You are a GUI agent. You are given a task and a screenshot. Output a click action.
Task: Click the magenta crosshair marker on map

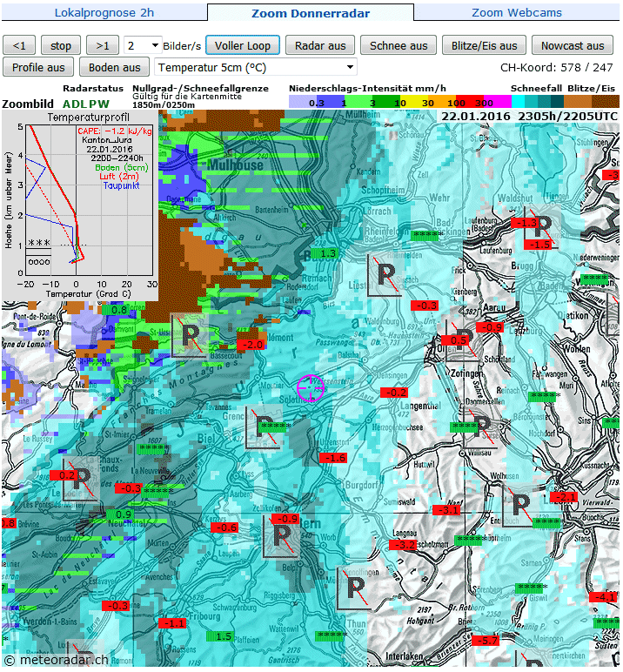click(311, 387)
